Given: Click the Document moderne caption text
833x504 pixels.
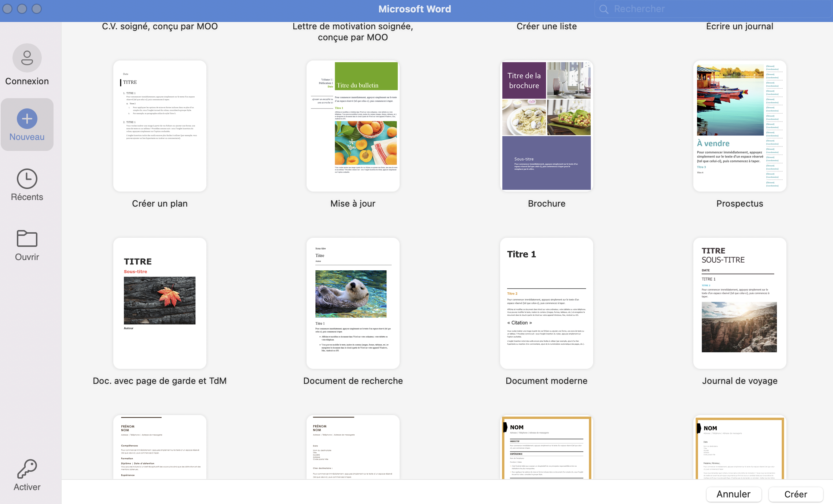Looking at the screenshot, I should [x=546, y=381].
